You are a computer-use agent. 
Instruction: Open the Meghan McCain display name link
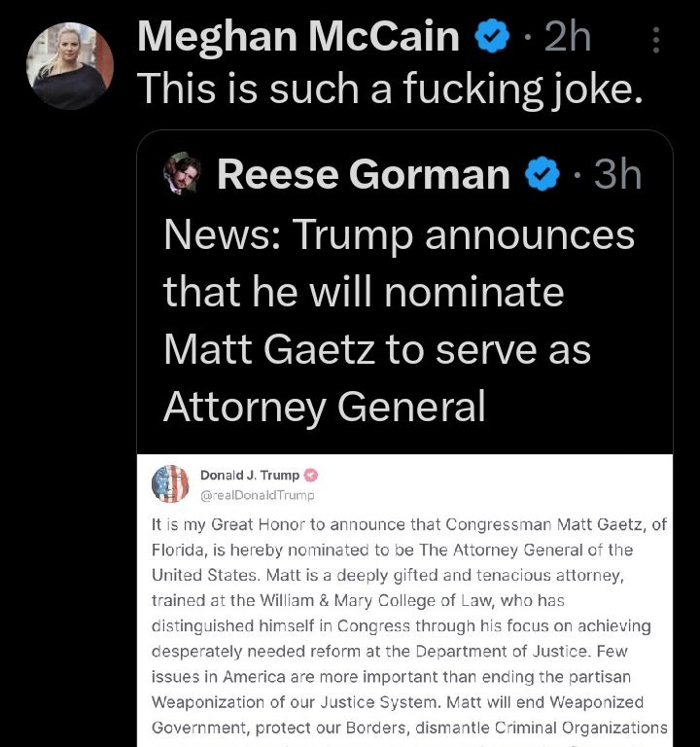pyautogui.click(x=298, y=38)
